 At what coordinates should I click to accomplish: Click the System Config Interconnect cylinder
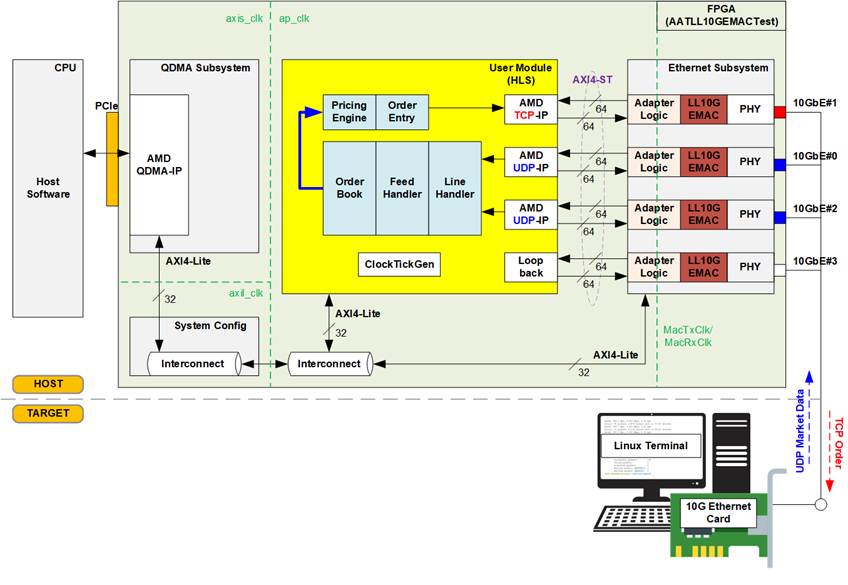(x=194, y=364)
